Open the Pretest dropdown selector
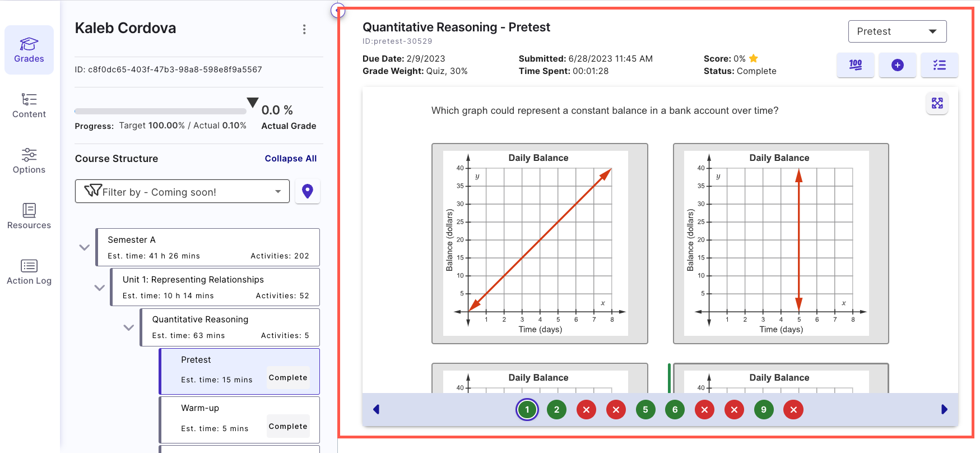The image size is (980, 453). point(897,31)
